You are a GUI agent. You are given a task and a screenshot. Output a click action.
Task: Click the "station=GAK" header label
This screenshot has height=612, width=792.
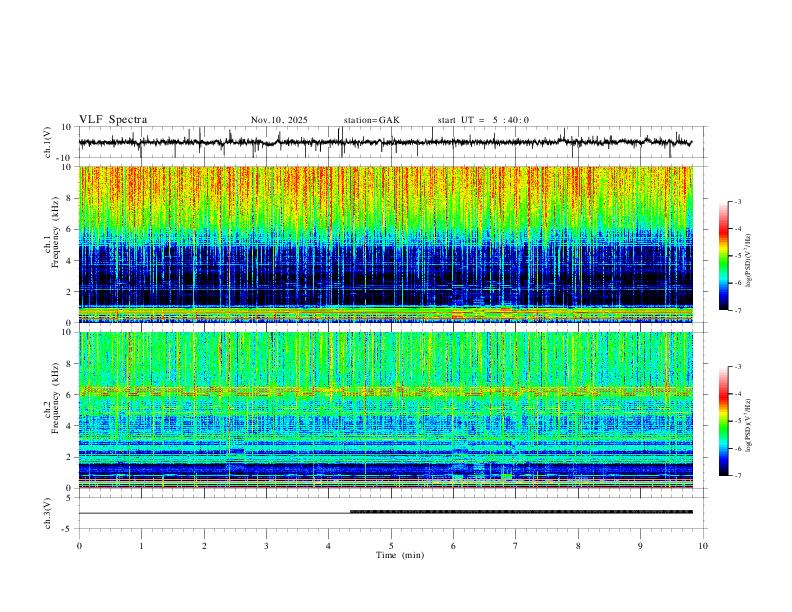pos(371,120)
